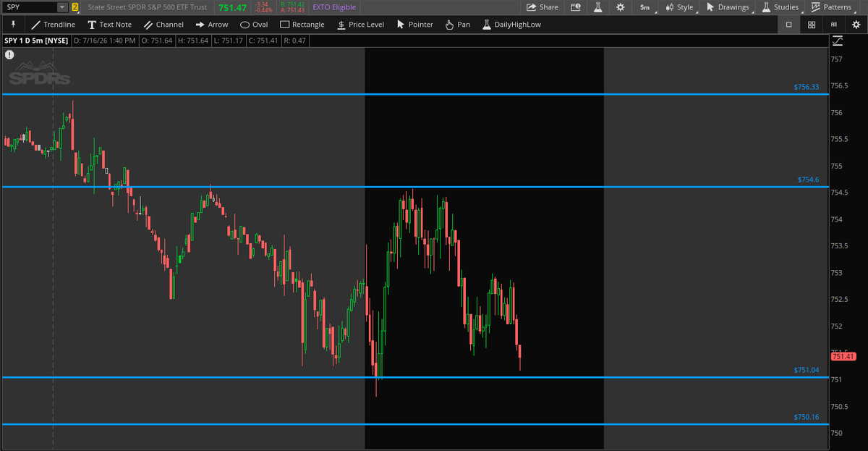868x451 pixels.
Task: Expand the SPY symbol dropdown arrow
Action: tap(61, 7)
